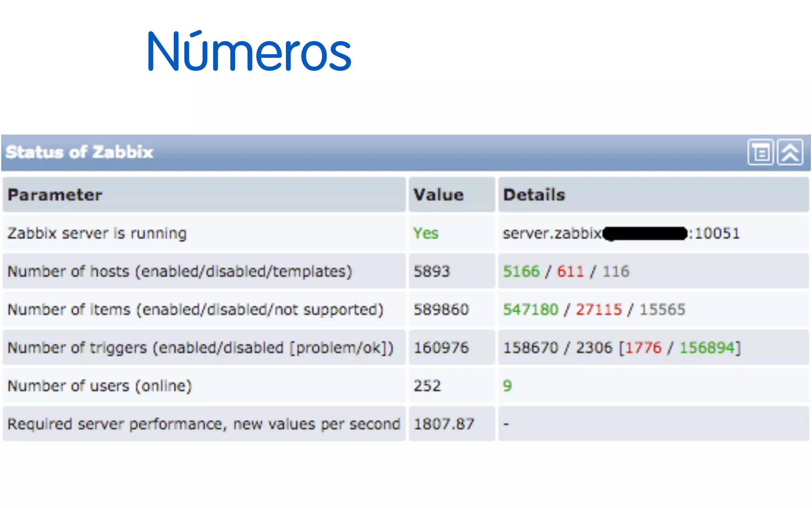Click enabled items count 547180
The width and height of the screenshot is (812, 508).
coord(530,310)
